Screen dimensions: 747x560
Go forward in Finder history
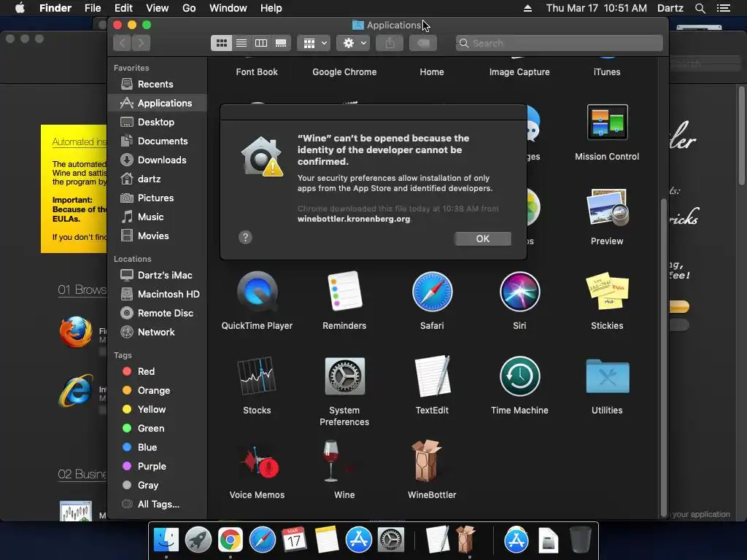[141, 43]
